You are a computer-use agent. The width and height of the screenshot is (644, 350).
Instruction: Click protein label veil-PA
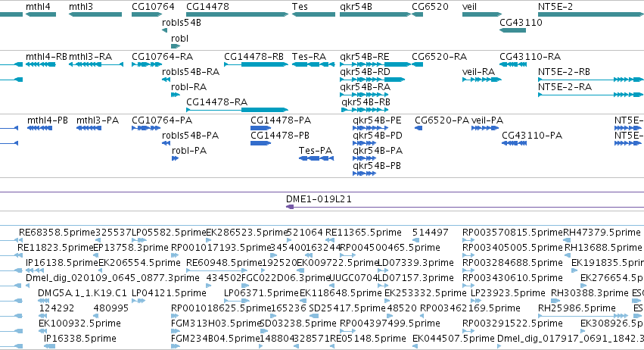[x=487, y=120]
